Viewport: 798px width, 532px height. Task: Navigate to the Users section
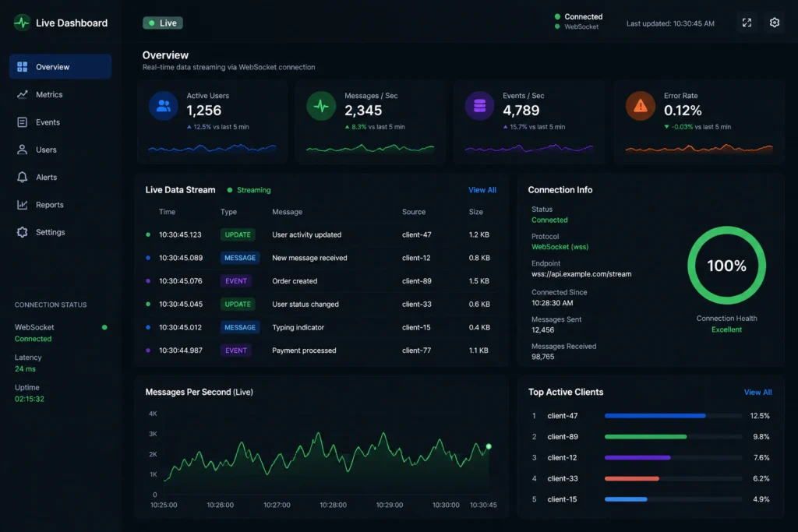[46, 150]
